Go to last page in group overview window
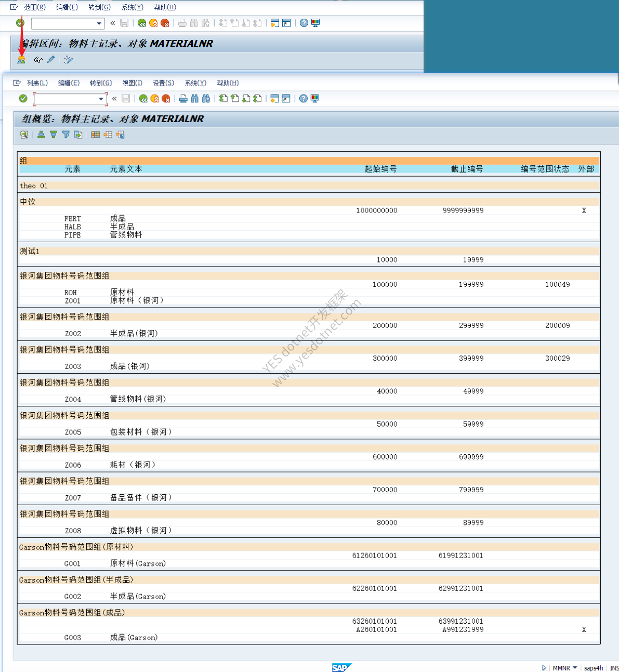Screen dimensions: 619x672 point(258,98)
